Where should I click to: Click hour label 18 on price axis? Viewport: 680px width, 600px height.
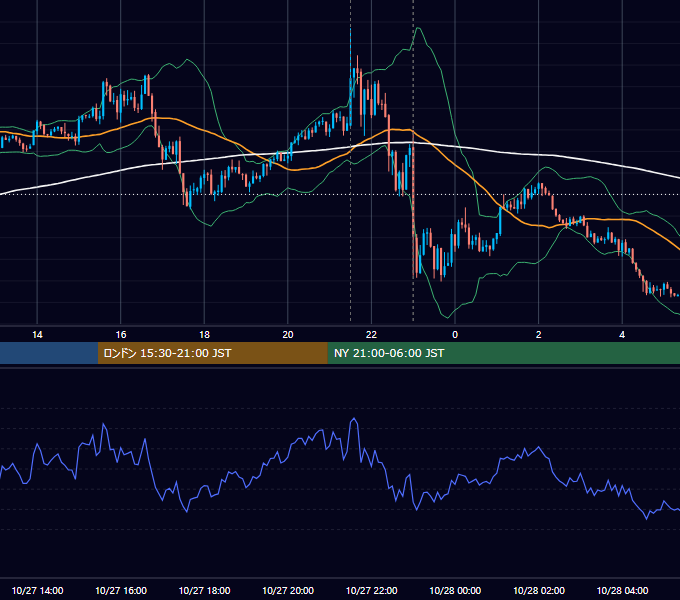(x=204, y=335)
